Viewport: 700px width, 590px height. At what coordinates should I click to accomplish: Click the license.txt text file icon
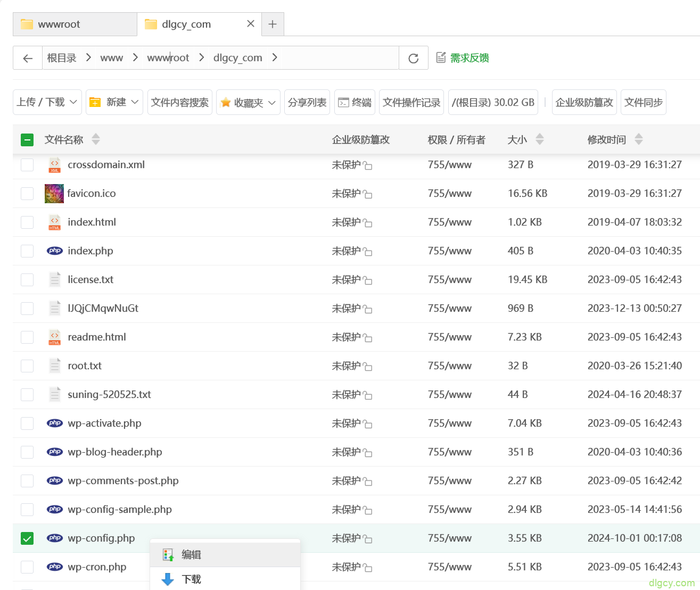(55, 280)
